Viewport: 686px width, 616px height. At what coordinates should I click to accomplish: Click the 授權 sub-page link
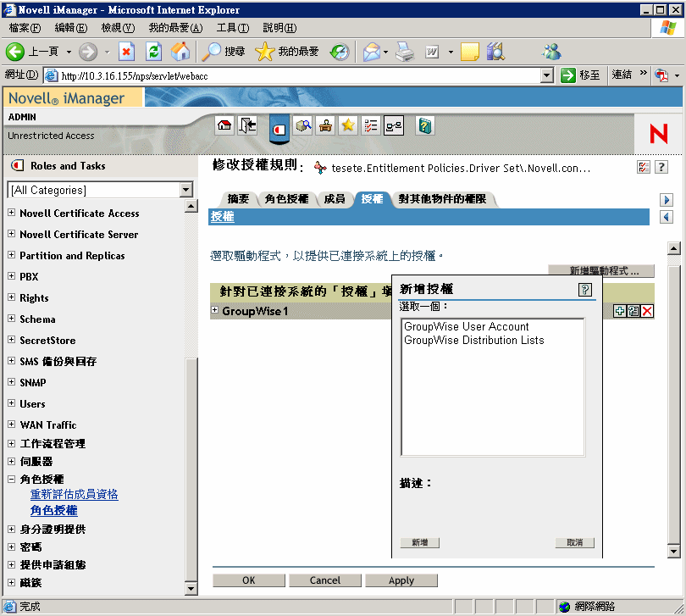click(x=223, y=217)
